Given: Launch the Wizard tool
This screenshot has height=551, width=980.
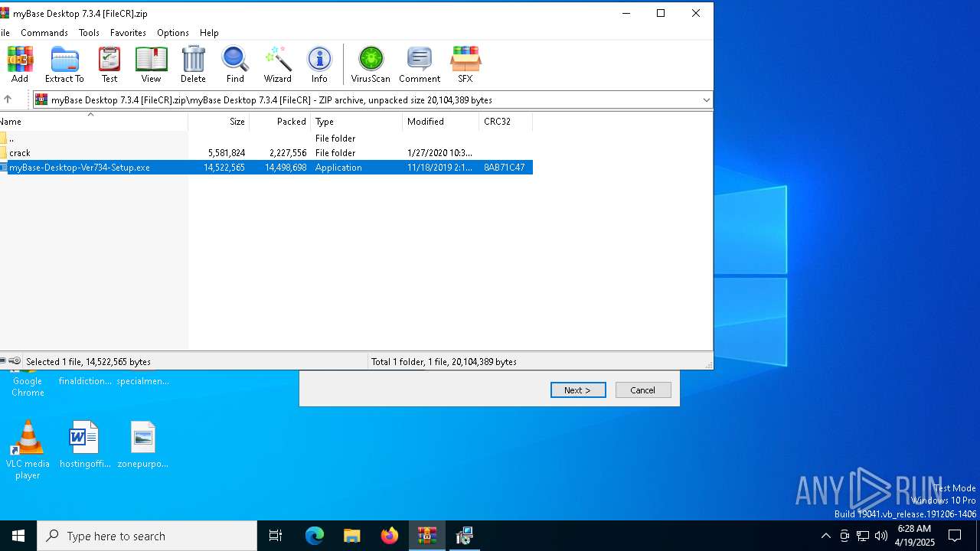Looking at the screenshot, I should point(277,65).
